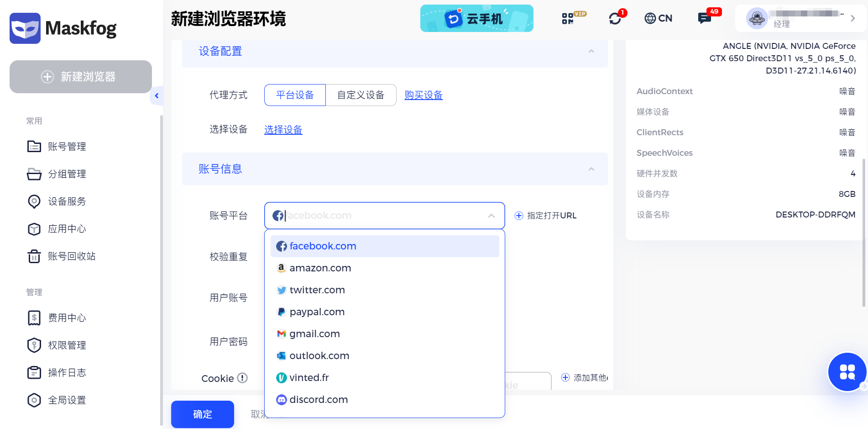868x429 pixels.
Task: Click the ClientRects 噪音 value
Action: point(847,132)
